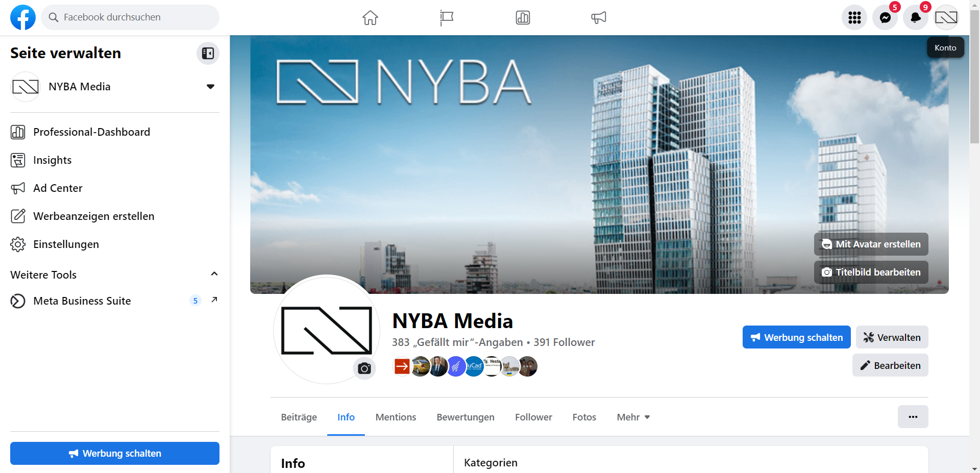
Task: Open the Fotos tab
Action: coord(584,417)
